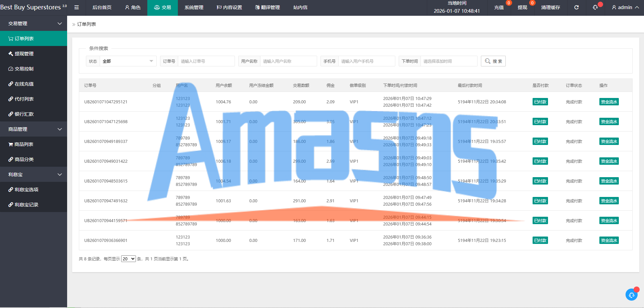The width and height of the screenshot is (644, 308).
Task: Open 角色 in the top menu
Action: coord(133,7)
